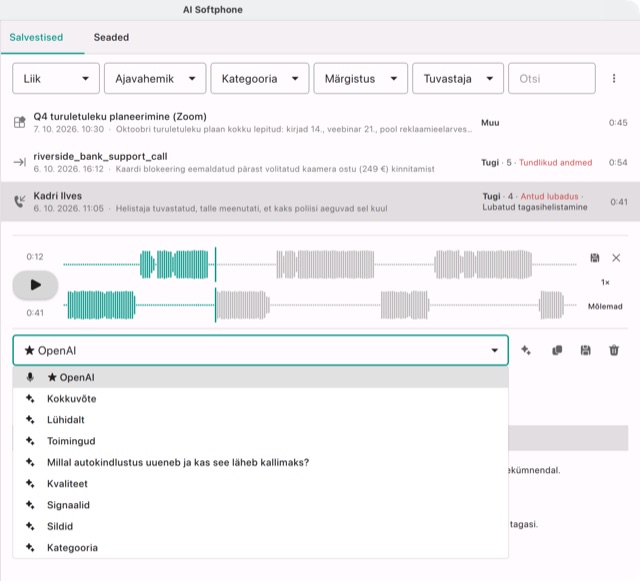Screen dimensions: 640x581
Task: Toggle the Mõlemad channel selector
Action: [x=605, y=306]
